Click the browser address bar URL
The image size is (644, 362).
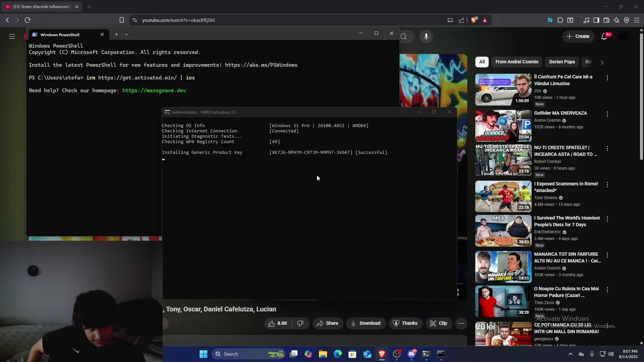[178, 20]
